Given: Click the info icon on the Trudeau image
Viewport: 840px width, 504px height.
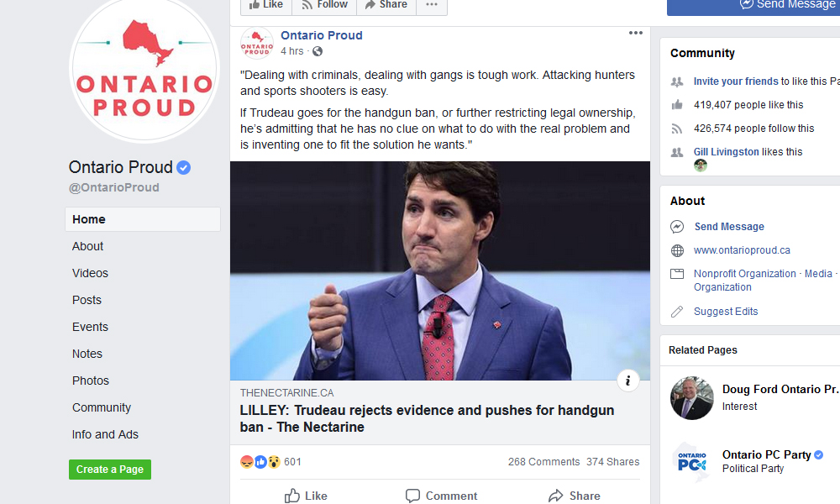Looking at the screenshot, I should (x=627, y=381).
